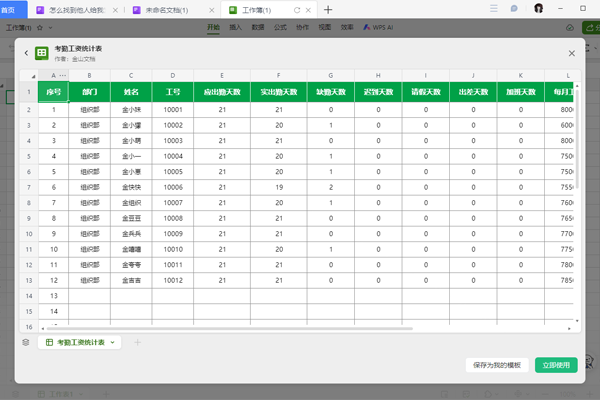Switch to the 插入 ribbon tab
This screenshot has height=400, width=600.
(x=235, y=28)
